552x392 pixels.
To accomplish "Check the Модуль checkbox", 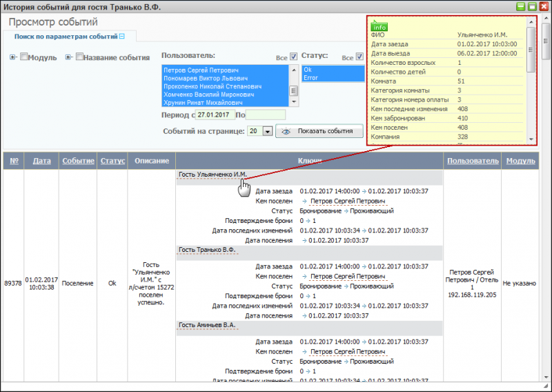I will 23,57.
